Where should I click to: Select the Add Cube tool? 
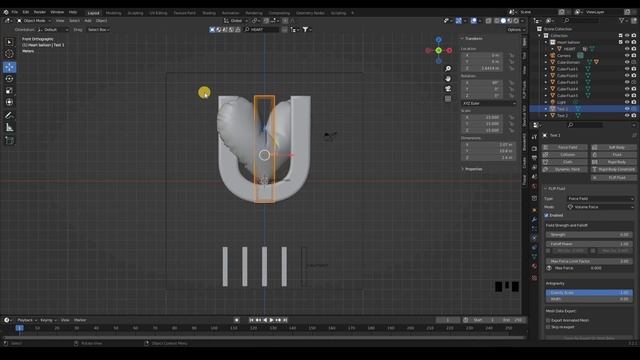pyautogui.click(x=9, y=141)
